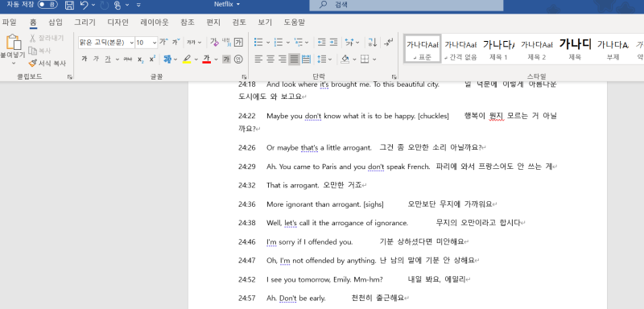644x309 pixels.
Task: Increase font size with 가^ icon
Action: [x=164, y=42]
